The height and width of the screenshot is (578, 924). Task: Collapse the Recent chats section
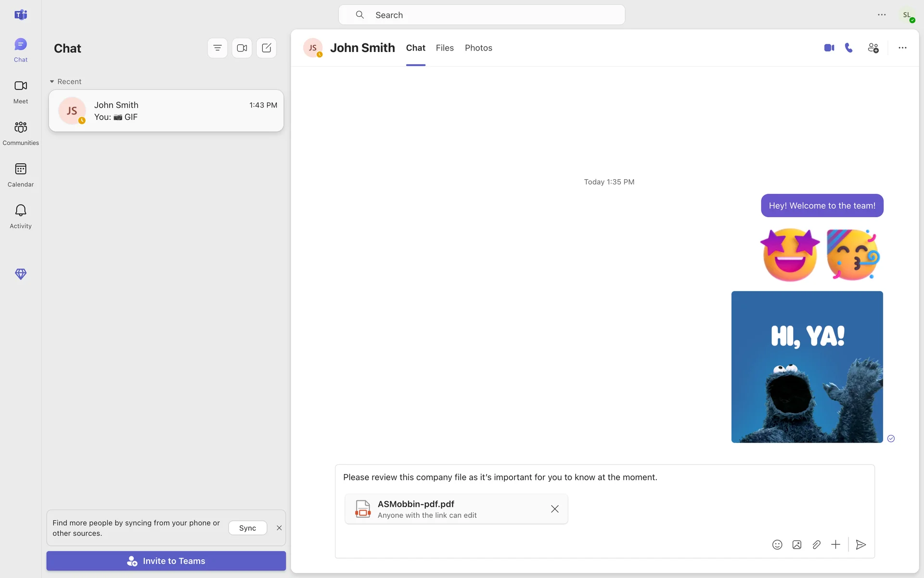52,81
